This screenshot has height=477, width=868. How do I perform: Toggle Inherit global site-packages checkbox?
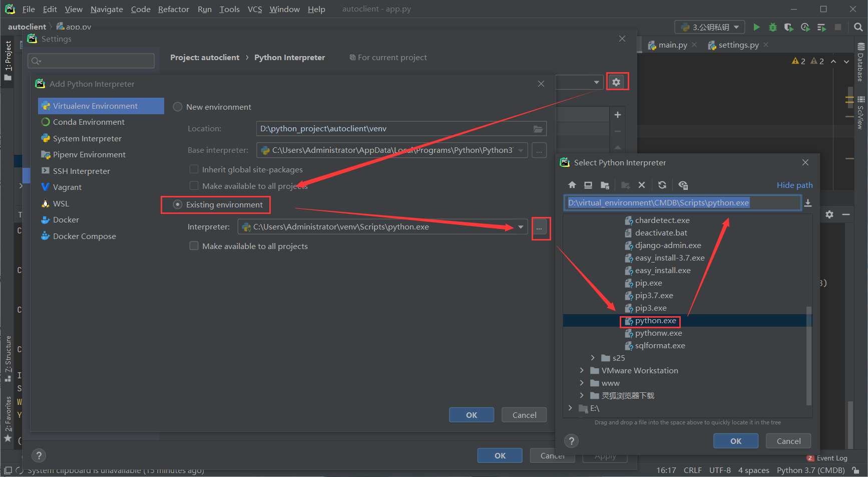(x=194, y=169)
